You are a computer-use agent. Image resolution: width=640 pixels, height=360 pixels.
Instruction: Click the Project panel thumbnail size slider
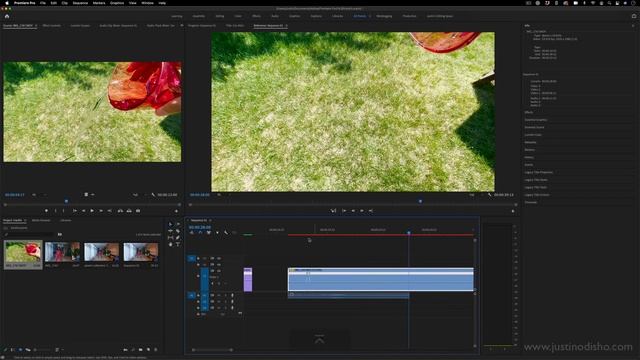tap(43, 350)
